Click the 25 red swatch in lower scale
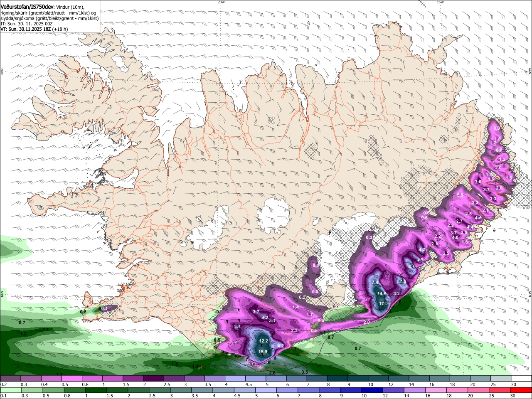Image resolution: width=532 pixels, height=399 pixels. (x=499, y=390)
